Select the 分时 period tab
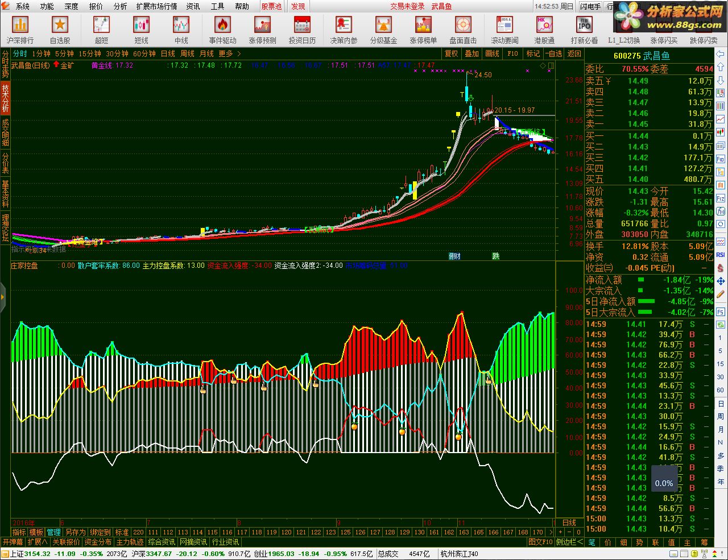The image size is (728, 560). point(20,53)
